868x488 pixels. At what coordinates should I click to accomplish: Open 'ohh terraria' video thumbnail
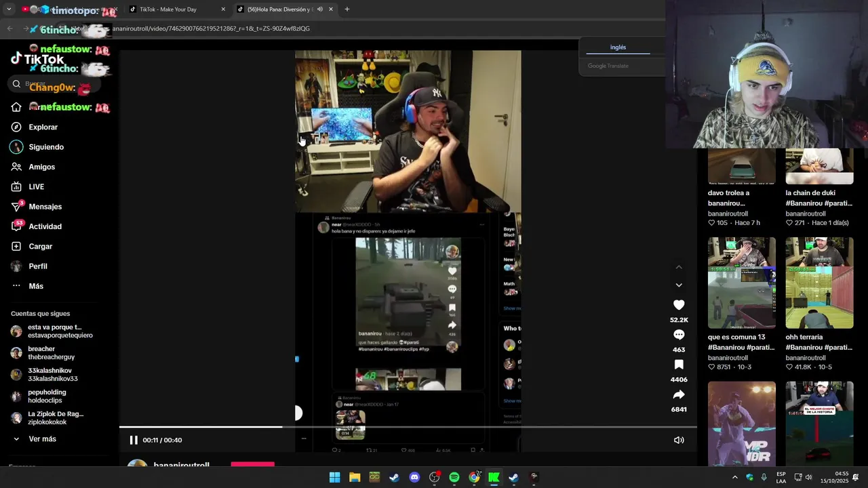pyautogui.click(x=819, y=283)
